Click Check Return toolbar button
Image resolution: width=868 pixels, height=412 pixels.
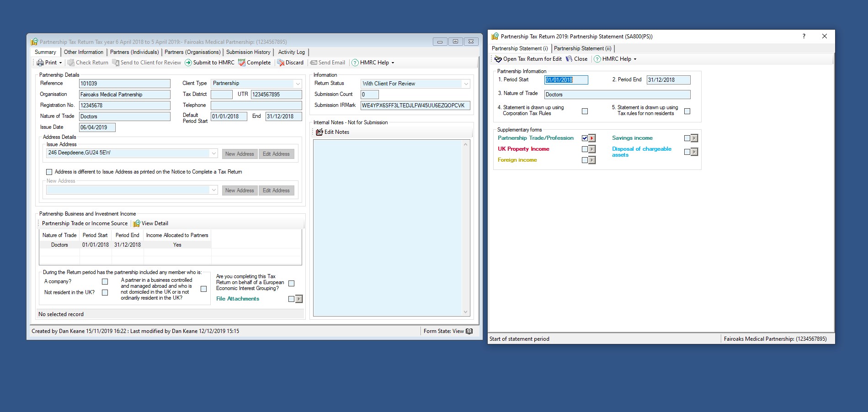(88, 63)
